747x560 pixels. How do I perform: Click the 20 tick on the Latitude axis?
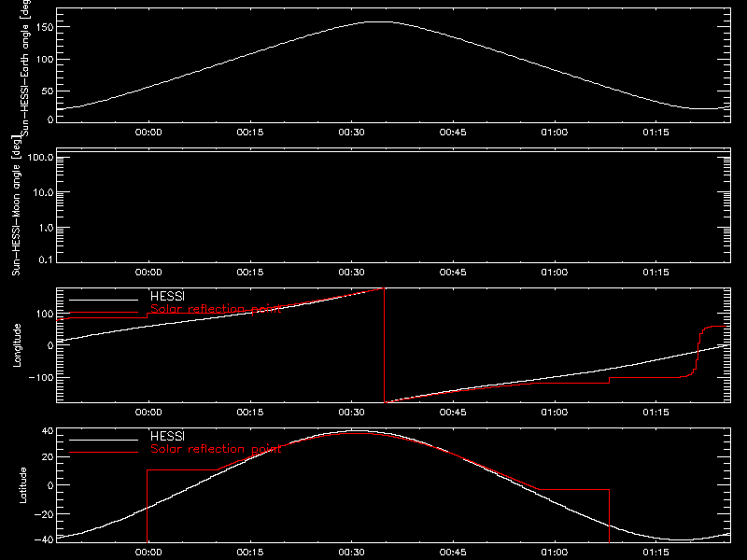point(48,457)
